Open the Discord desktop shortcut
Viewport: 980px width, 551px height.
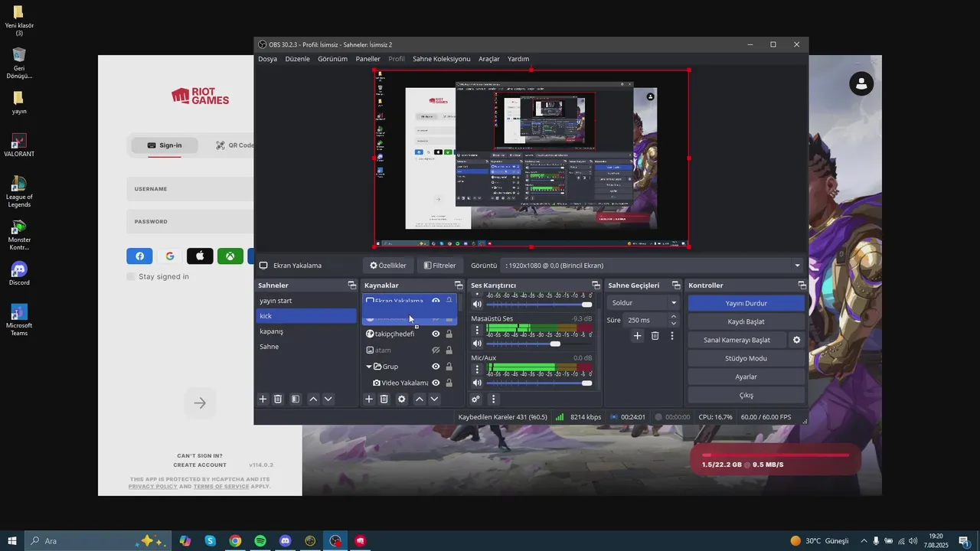pyautogui.click(x=19, y=273)
